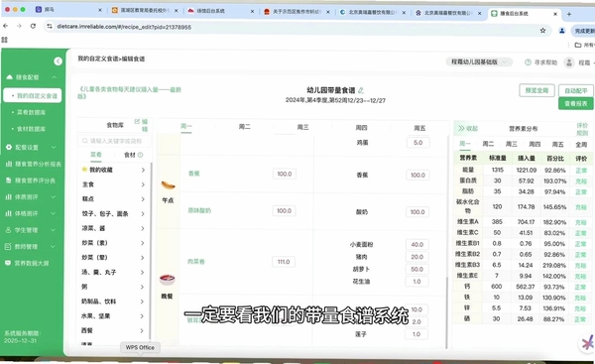595x364 pixels.
Task: Click the pencil icon beside 幼儿园带量食谱 title
Action: click(x=361, y=90)
